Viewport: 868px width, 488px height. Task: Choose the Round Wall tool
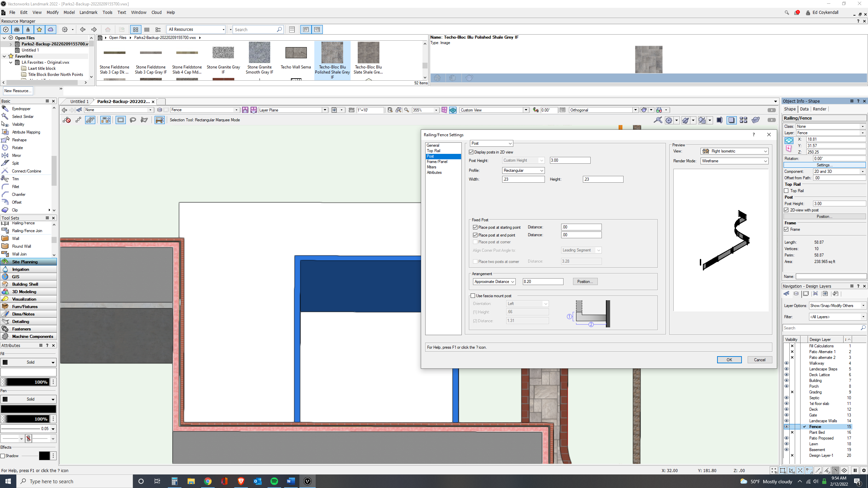21,246
